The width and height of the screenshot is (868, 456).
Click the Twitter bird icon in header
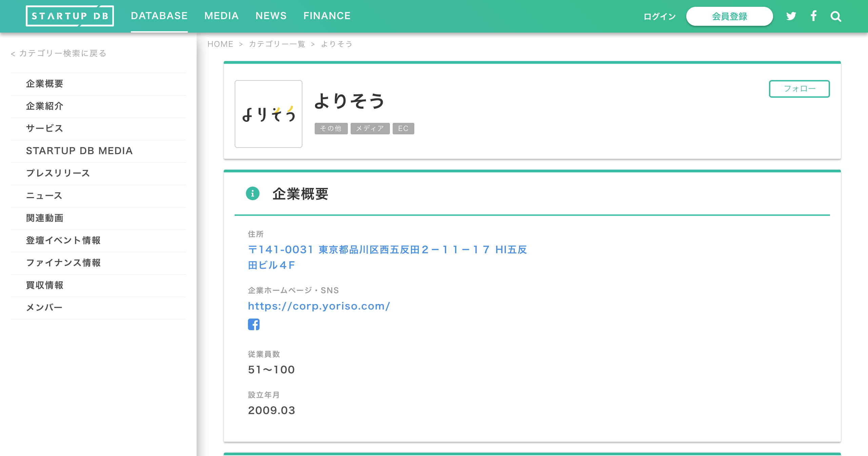[x=791, y=16]
